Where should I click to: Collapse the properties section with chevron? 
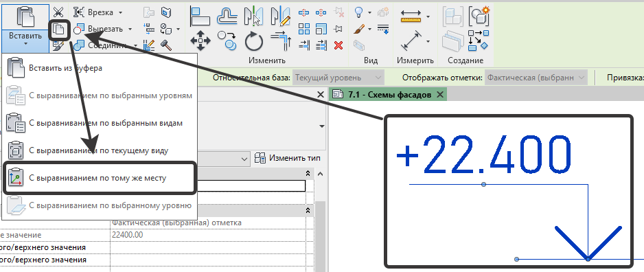click(x=308, y=174)
